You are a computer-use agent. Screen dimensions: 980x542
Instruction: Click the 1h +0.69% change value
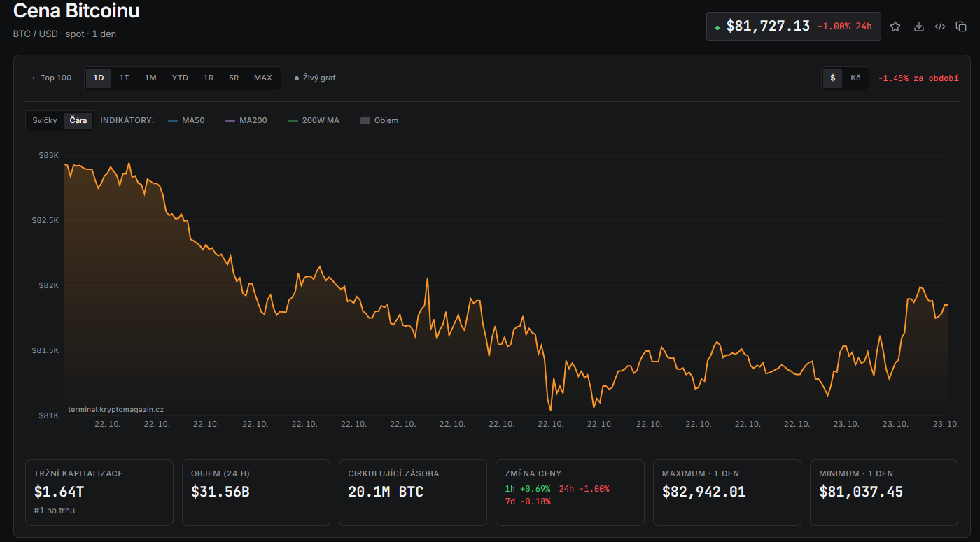[x=528, y=489]
